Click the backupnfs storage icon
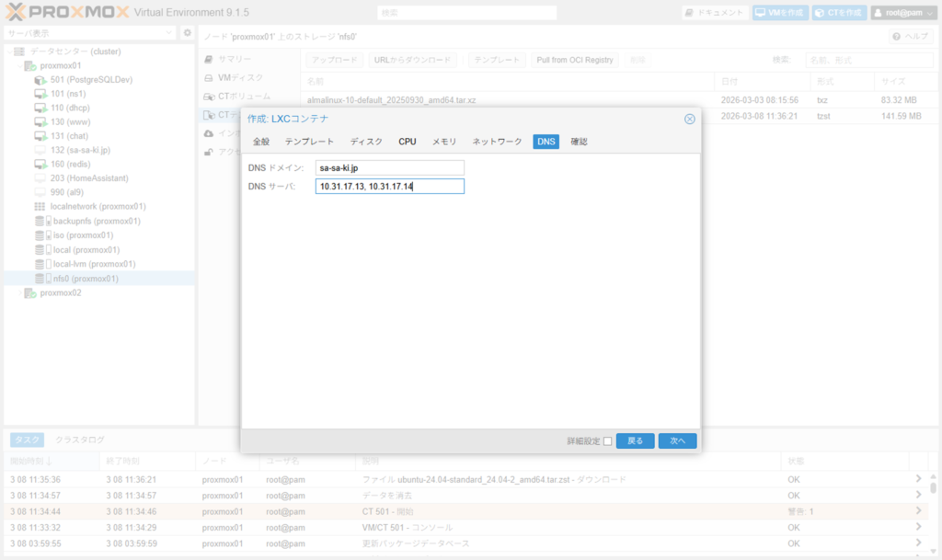The width and height of the screenshot is (942, 560). 40,222
